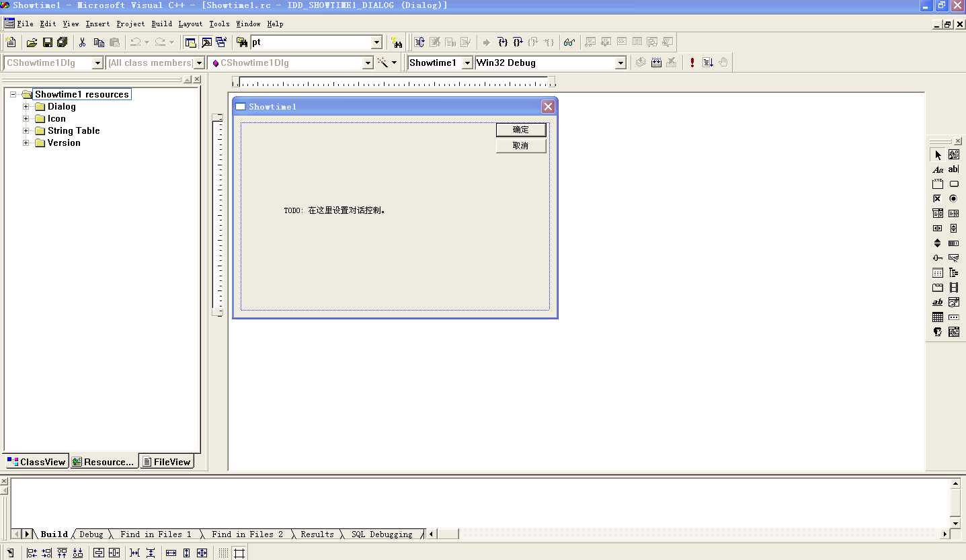Open the find combo box containing pt
The image size is (966, 560).
[x=376, y=42]
